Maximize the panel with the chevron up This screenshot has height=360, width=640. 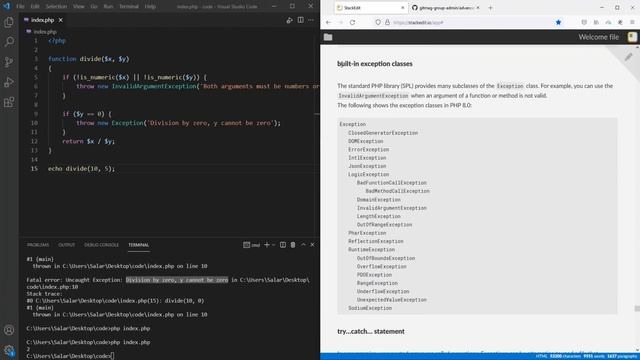[303, 244]
